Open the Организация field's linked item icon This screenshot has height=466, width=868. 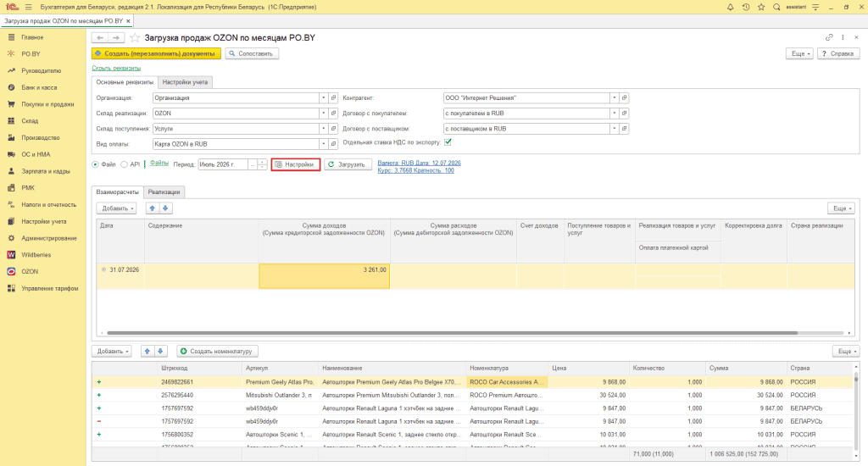(x=333, y=98)
